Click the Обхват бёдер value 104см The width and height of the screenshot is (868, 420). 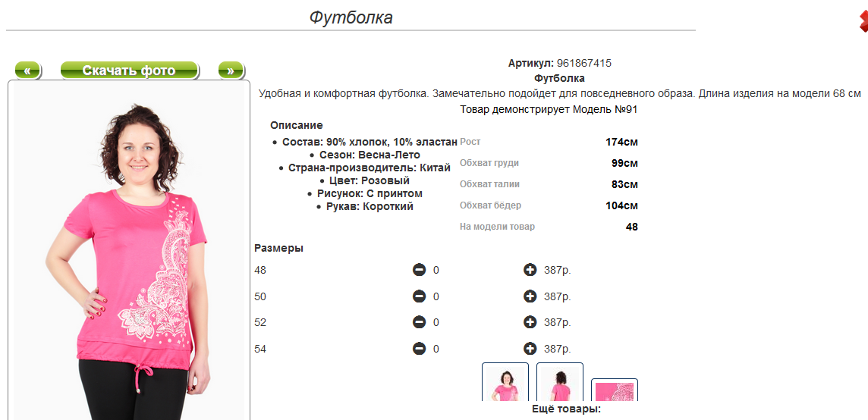point(621,206)
